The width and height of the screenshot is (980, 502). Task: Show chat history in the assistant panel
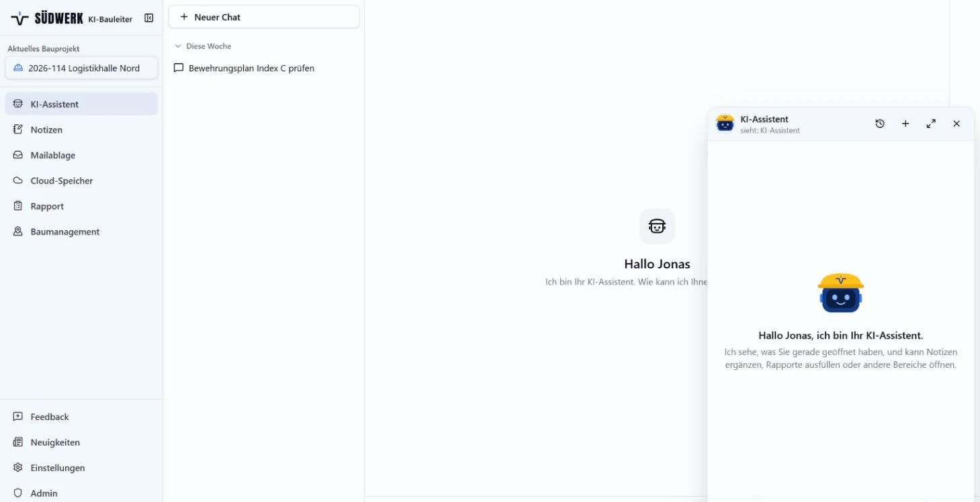880,123
